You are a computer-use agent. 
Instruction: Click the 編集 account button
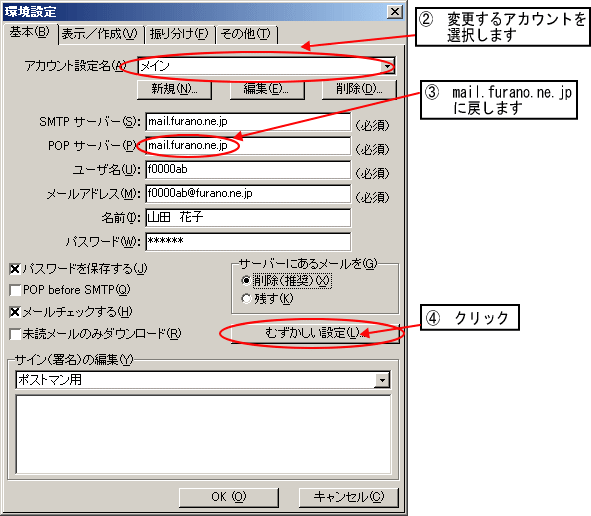[267, 89]
